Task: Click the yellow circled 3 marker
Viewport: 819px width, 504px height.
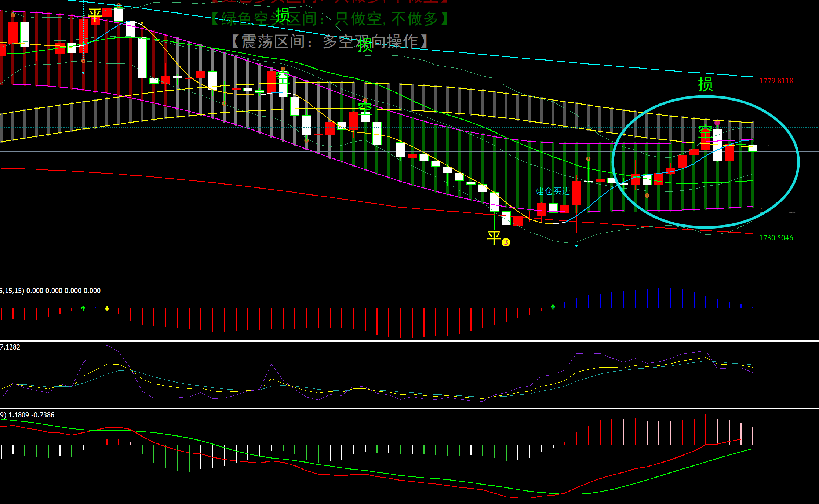Action: point(506,242)
